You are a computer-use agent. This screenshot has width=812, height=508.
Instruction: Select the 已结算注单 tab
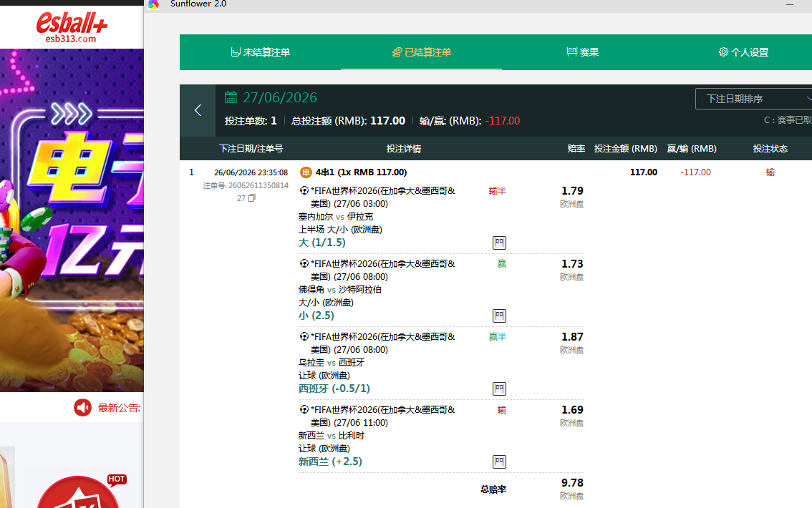point(421,52)
